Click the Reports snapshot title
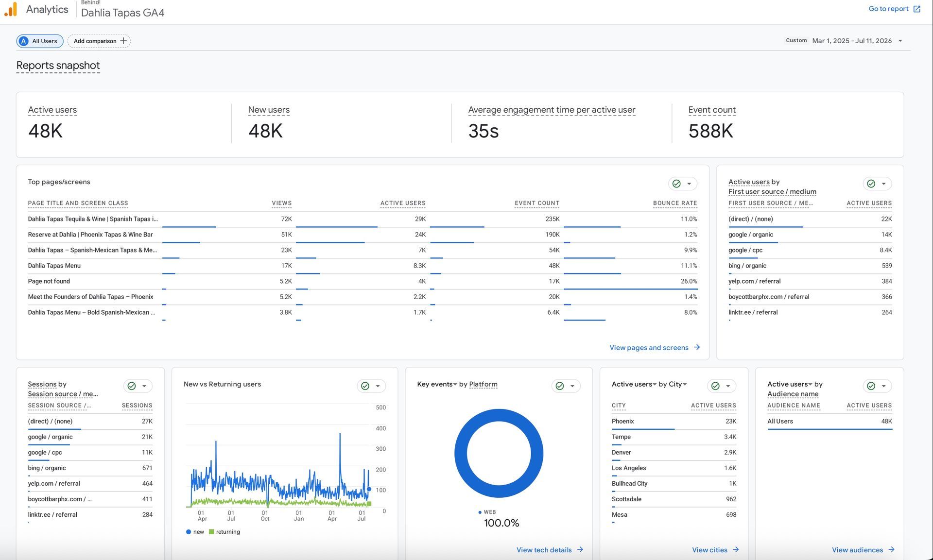The height and width of the screenshot is (560, 933). [58, 65]
